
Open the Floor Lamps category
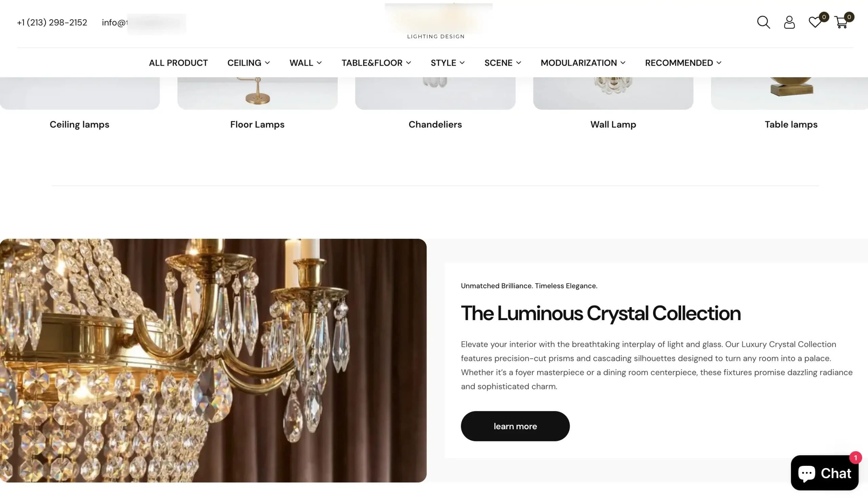pyautogui.click(x=257, y=125)
